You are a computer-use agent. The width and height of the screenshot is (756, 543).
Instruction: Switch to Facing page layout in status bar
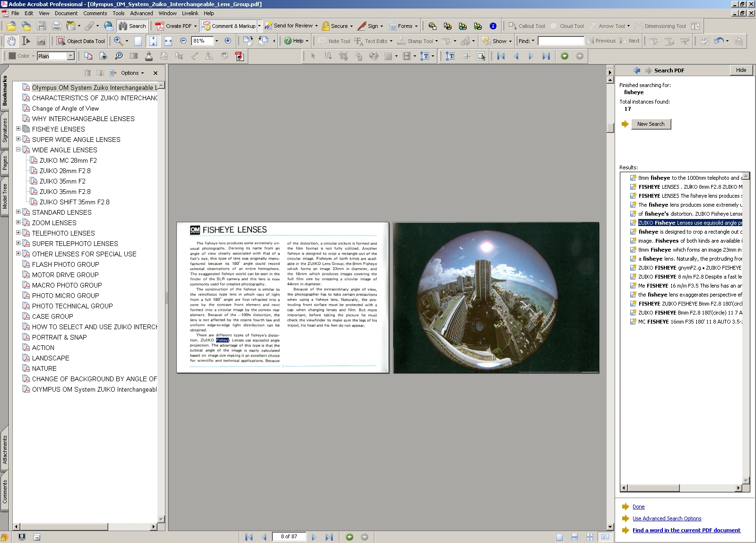[x=605, y=537]
